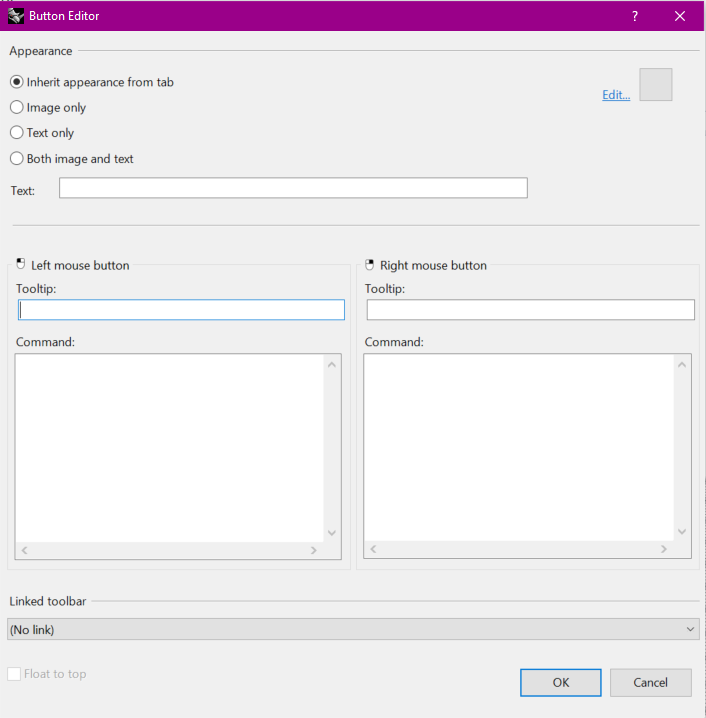Image resolution: width=706 pixels, height=718 pixels.
Task: Click down arrow of left Command scrollbar
Action: click(x=332, y=533)
